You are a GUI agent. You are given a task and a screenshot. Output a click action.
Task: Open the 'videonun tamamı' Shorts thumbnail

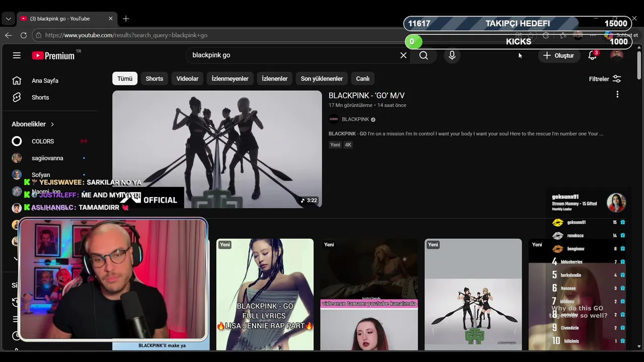point(369,294)
